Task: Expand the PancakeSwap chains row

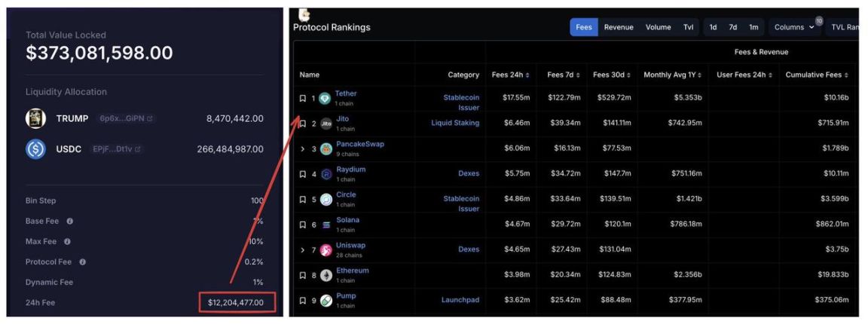Action: pyautogui.click(x=302, y=149)
